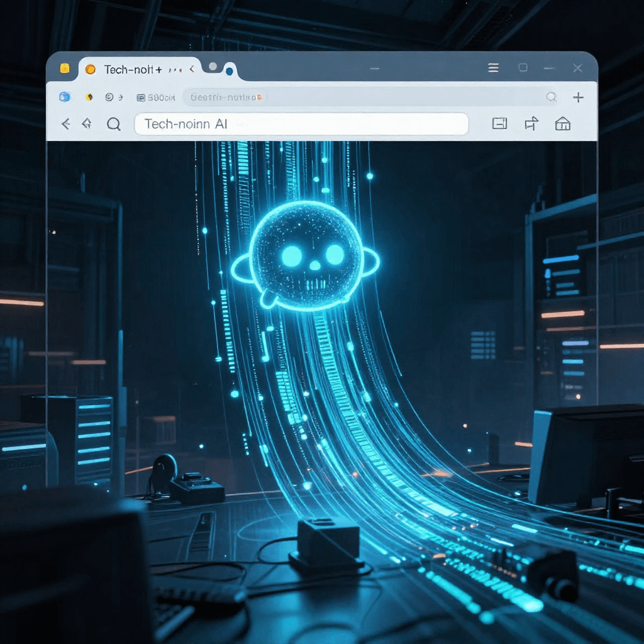Click the orange favicon on the Tech-noti tab
Screen dimensions: 644x644
90,69
